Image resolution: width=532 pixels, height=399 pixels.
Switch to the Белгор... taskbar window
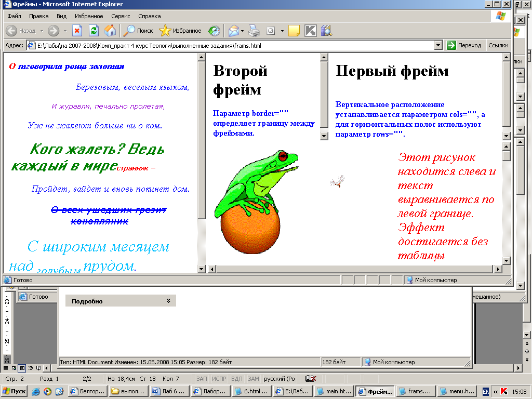[x=87, y=391]
